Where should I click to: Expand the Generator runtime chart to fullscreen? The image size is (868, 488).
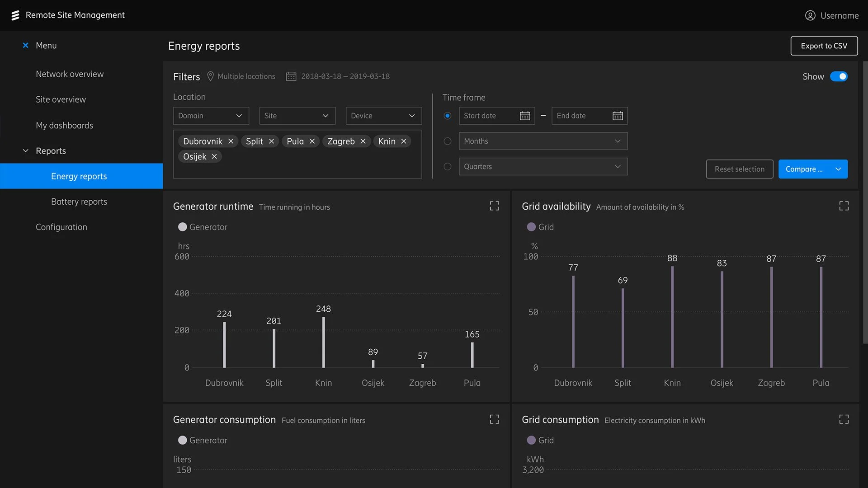pyautogui.click(x=495, y=206)
